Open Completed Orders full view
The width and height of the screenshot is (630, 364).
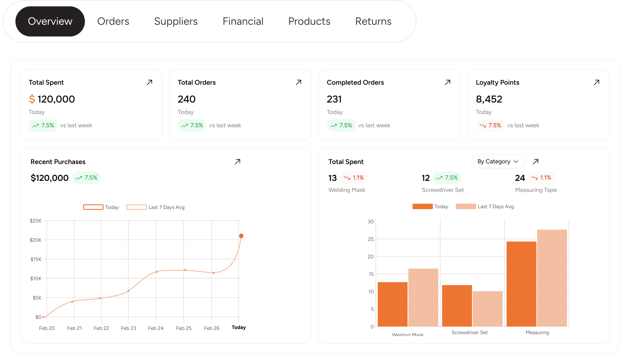447,82
